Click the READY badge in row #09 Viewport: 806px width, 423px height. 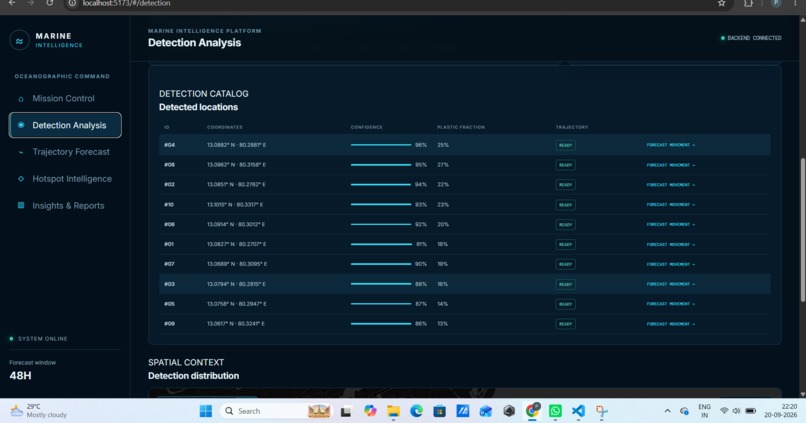pyautogui.click(x=565, y=324)
